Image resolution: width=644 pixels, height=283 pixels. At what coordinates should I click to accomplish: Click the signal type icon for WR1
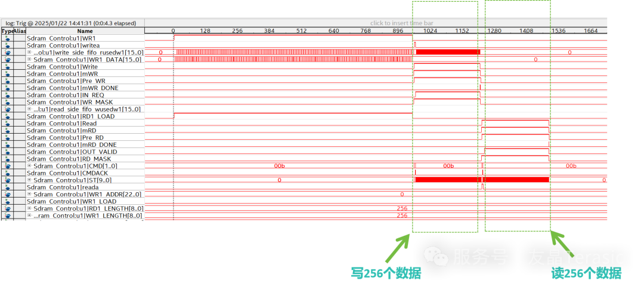[x=8, y=38]
